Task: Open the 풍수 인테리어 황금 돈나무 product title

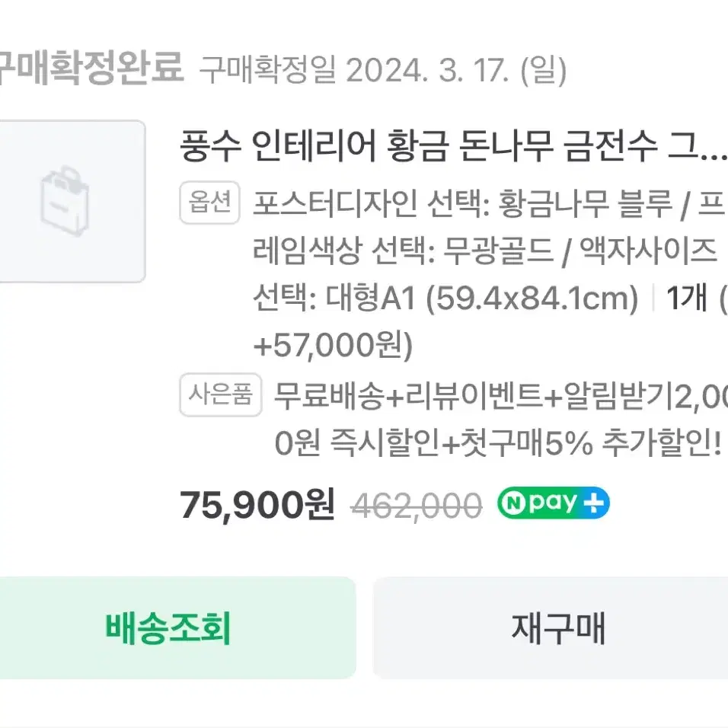Action: 454,145
